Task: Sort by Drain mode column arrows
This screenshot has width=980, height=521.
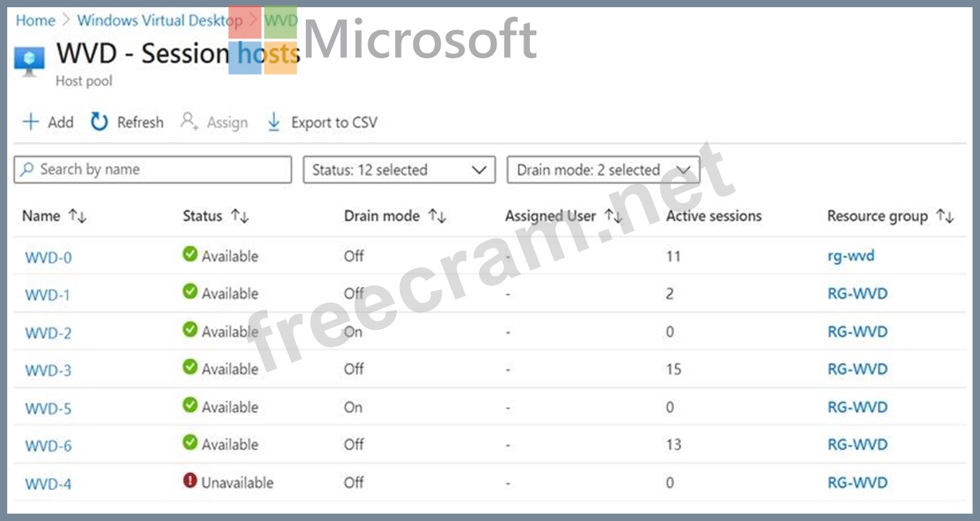Action: (437, 216)
